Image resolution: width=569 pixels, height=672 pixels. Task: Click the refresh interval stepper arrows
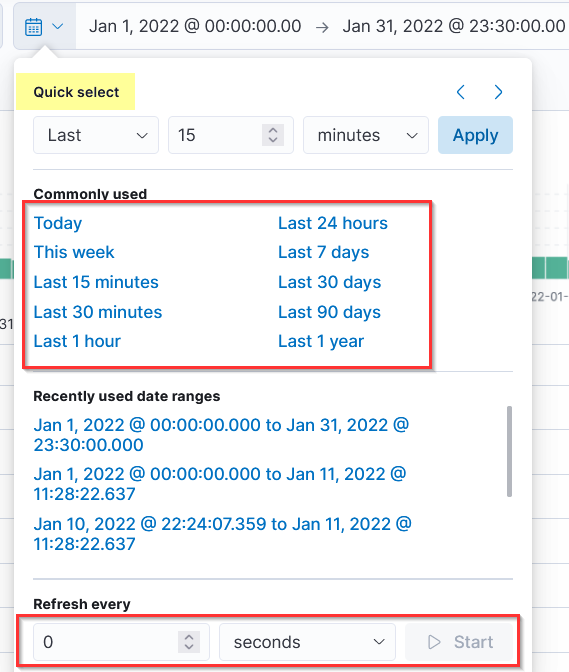[x=189, y=642]
